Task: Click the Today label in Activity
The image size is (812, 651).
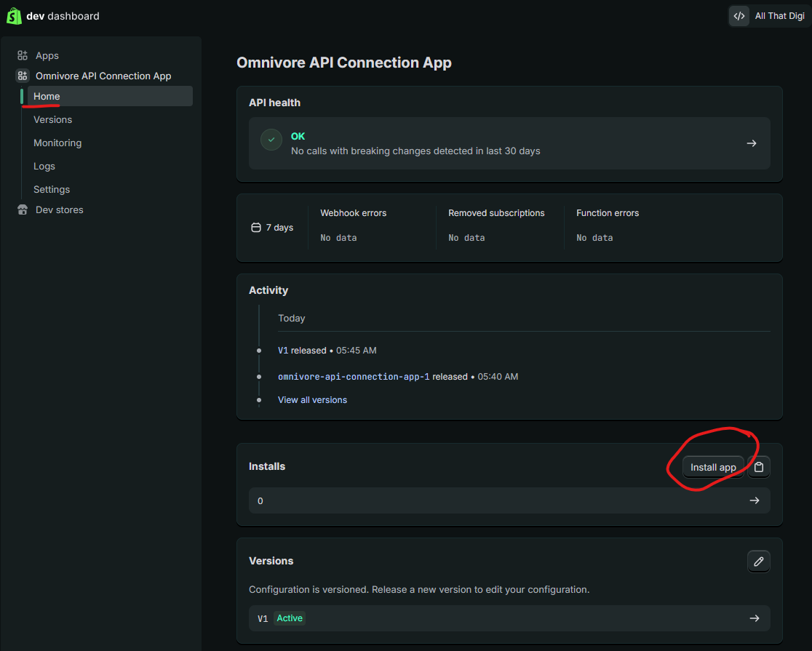Action: (x=292, y=319)
